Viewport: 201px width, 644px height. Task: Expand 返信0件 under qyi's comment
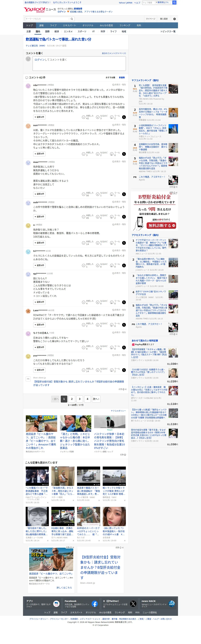click(x=39, y=302)
